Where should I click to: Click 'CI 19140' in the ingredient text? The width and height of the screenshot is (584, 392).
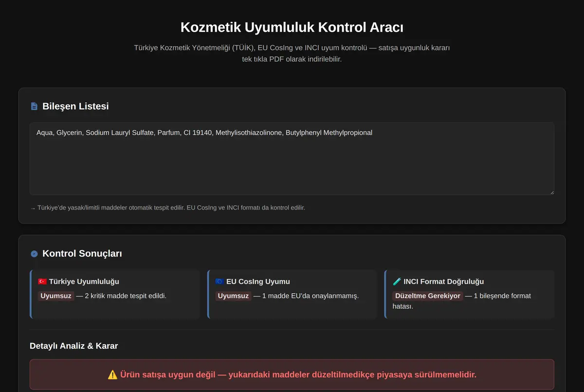198,132
